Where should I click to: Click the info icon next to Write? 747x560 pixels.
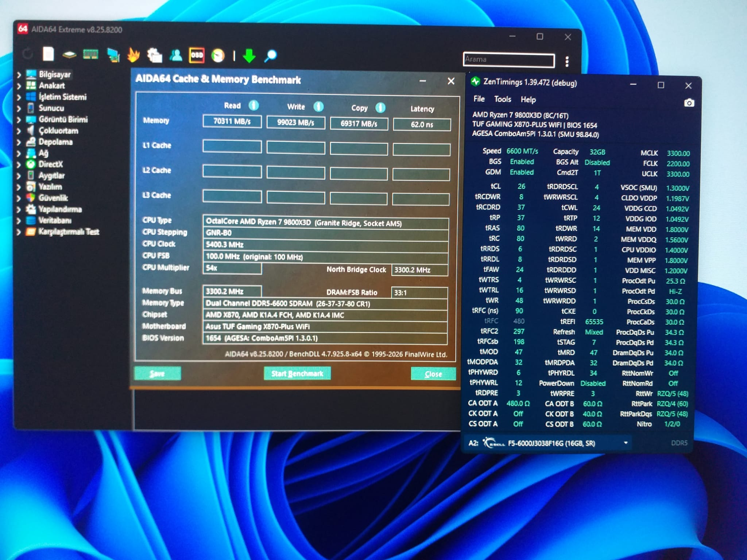(318, 106)
